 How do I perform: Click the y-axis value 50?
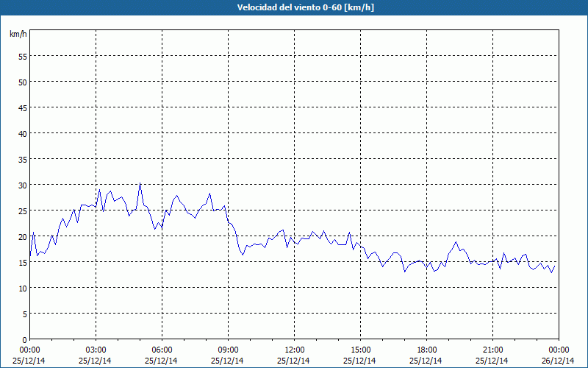23,82
